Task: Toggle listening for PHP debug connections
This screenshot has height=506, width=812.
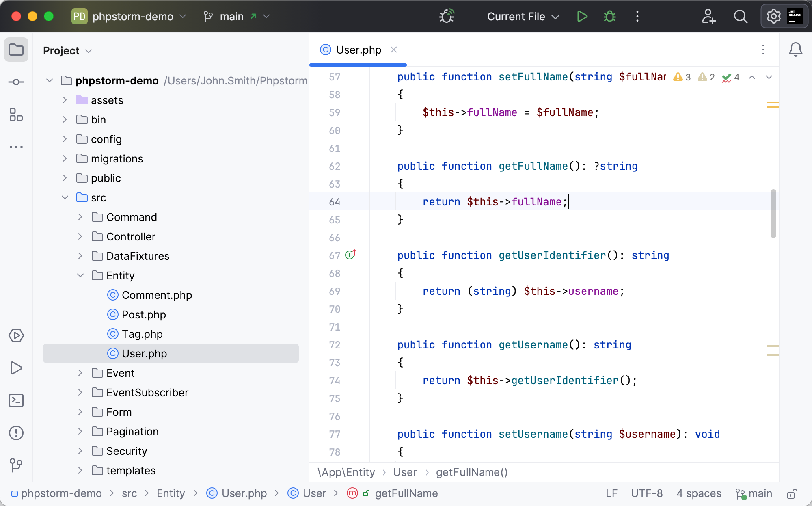Action: pos(447,17)
